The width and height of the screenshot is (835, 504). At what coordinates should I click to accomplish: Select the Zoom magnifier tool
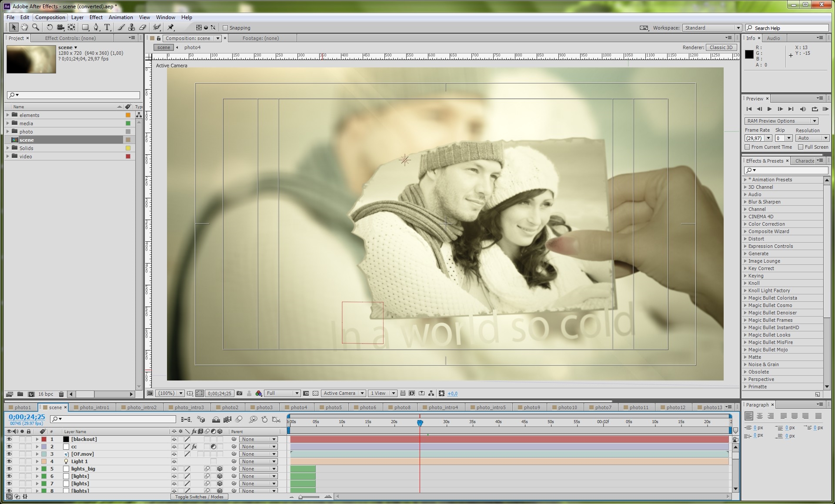(36, 27)
